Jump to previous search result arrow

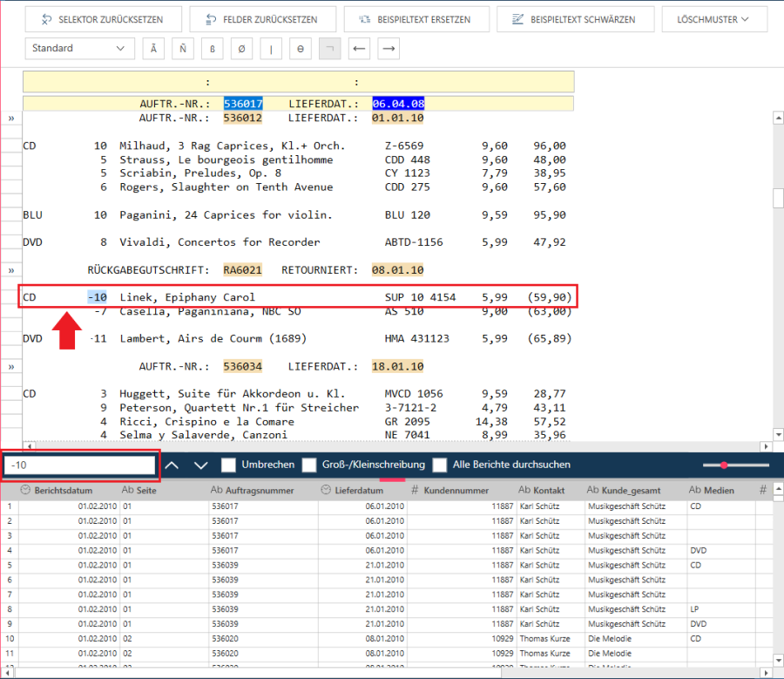172,465
